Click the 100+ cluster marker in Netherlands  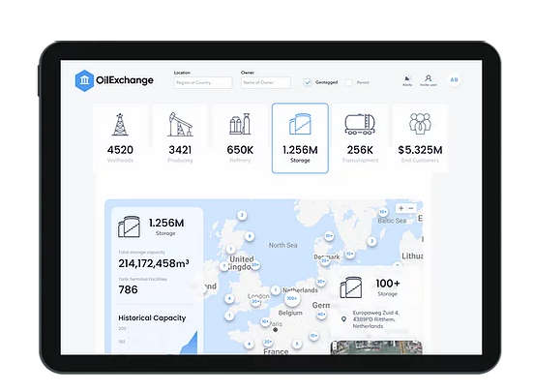[x=292, y=299]
